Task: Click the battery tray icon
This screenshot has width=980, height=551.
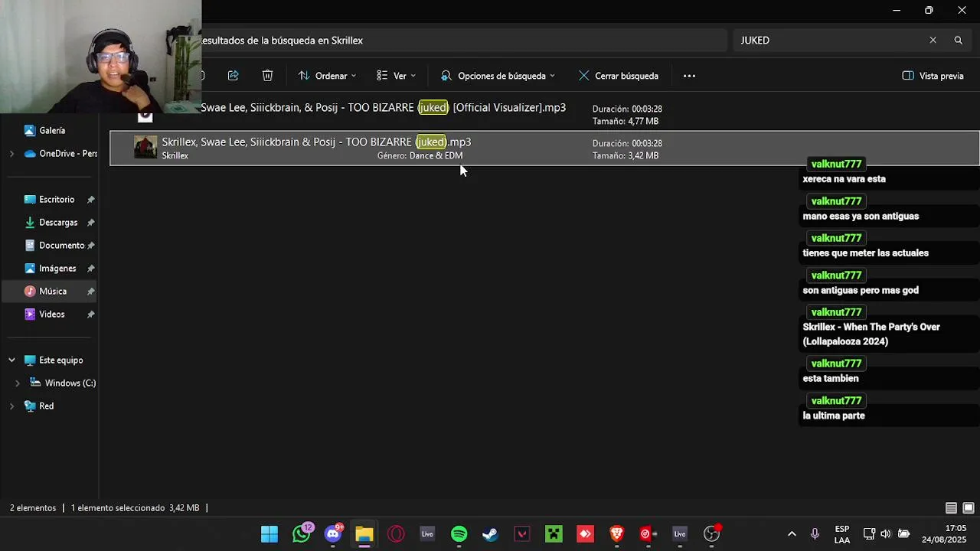Action: point(903,534)
